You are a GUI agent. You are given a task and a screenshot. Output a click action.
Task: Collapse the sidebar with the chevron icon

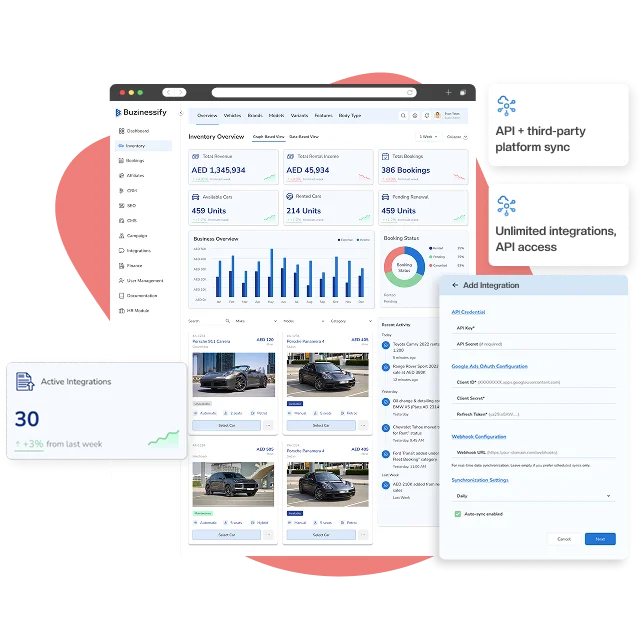tap(181, 113)
